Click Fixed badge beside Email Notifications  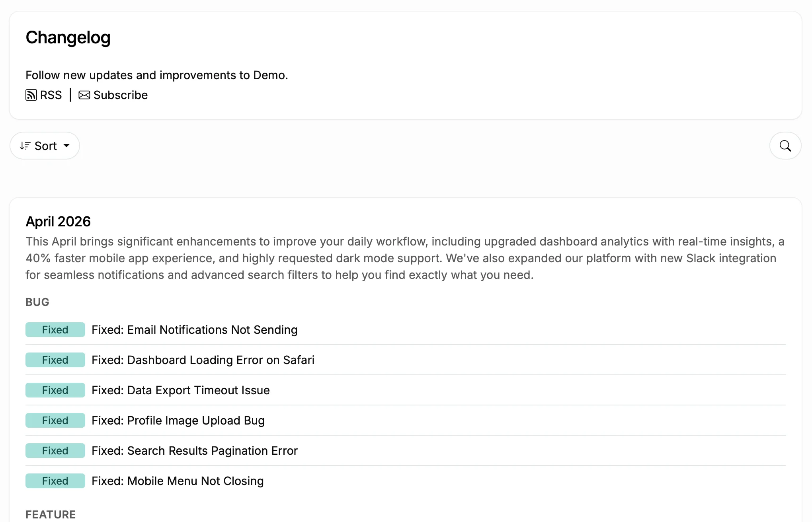tap(55, 330)
